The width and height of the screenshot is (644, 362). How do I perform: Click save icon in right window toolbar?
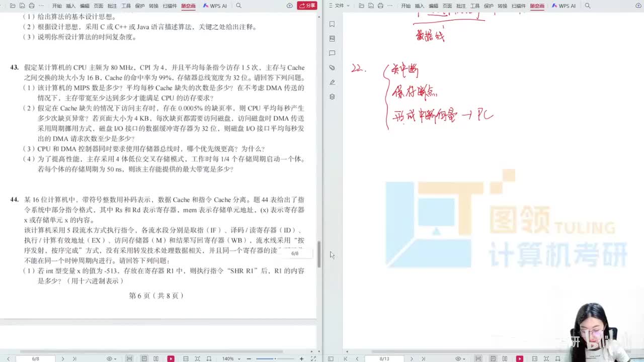pos(371,6)
